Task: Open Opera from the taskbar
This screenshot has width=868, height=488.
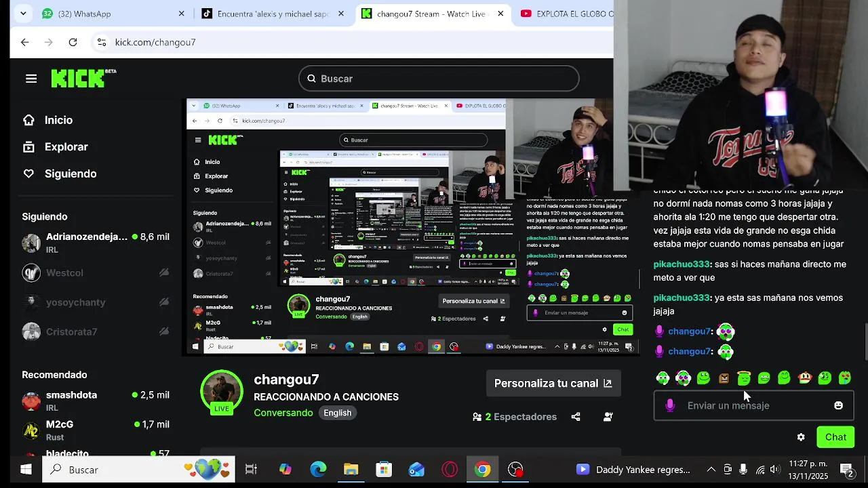Action: coord(450,469)
